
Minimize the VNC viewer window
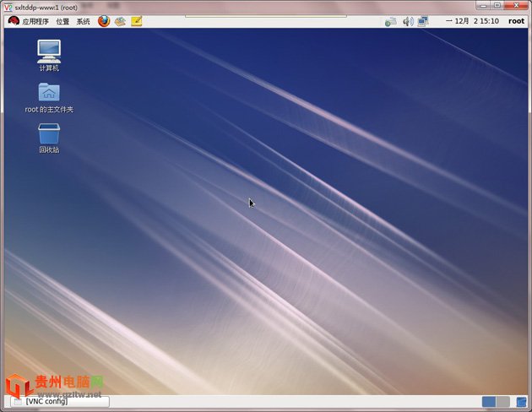[483, 5]
